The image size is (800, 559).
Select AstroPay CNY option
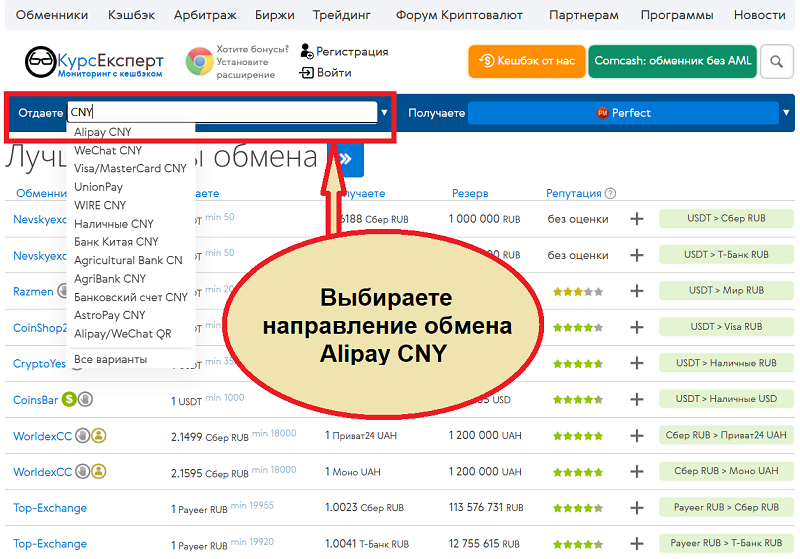[x=109, y=315]
